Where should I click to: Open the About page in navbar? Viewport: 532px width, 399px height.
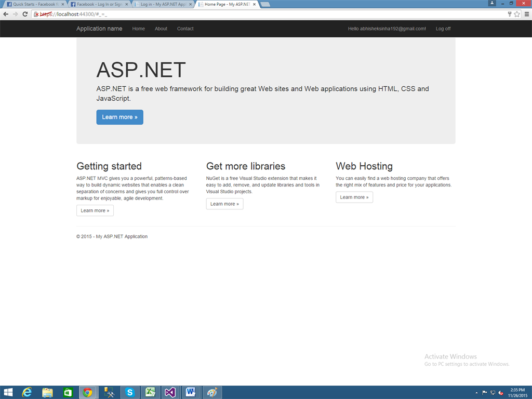pyautogui.click(x=161, y=29)
